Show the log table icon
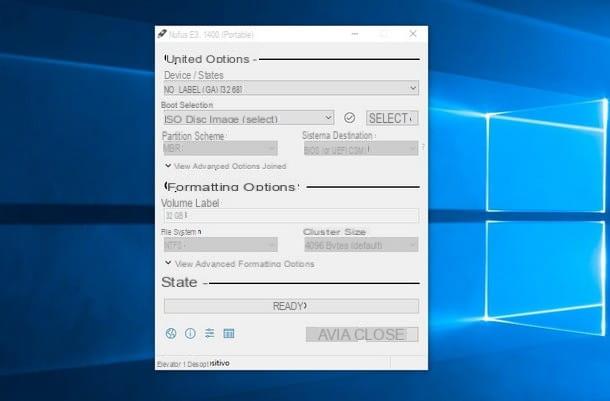 click(229, 333)
